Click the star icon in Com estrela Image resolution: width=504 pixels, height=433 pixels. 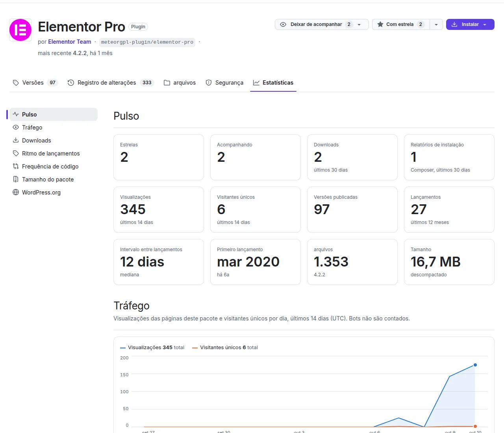(380, 24)
